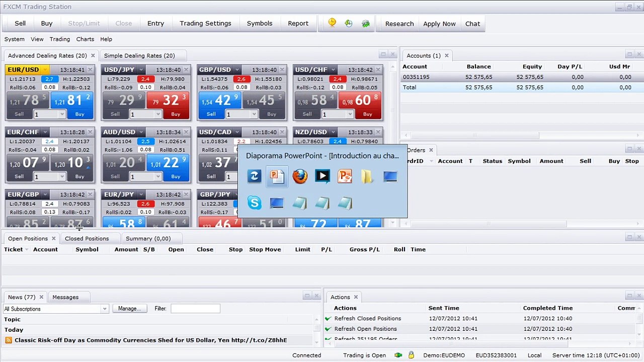Expand the USD/JPY amount combo box
The height and width of the screenshot is (362, 644).
pyautogui.click(x=158, y=115)
